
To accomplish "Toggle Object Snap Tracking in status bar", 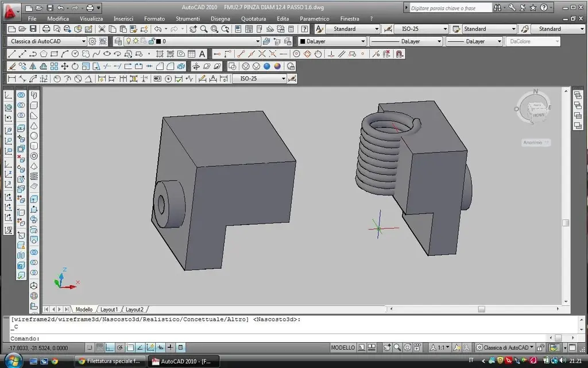I will click(140, 347).
